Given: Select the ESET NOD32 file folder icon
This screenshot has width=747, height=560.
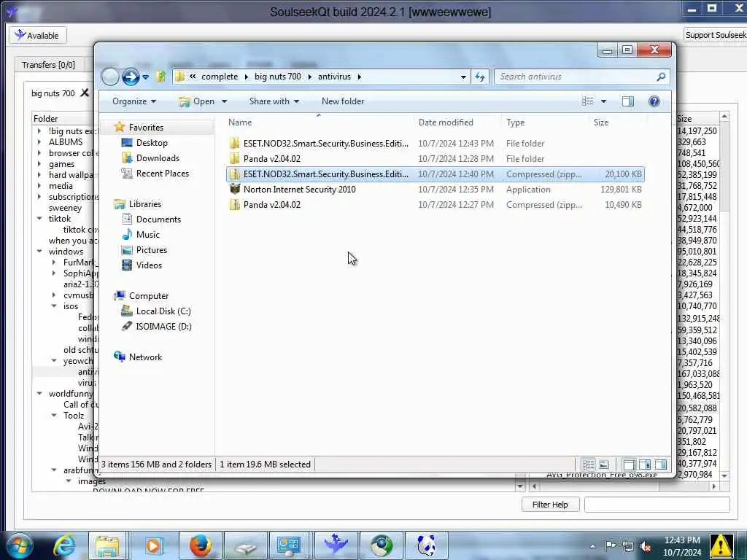Looking at the screenshot, I should (x=234, y=144).
